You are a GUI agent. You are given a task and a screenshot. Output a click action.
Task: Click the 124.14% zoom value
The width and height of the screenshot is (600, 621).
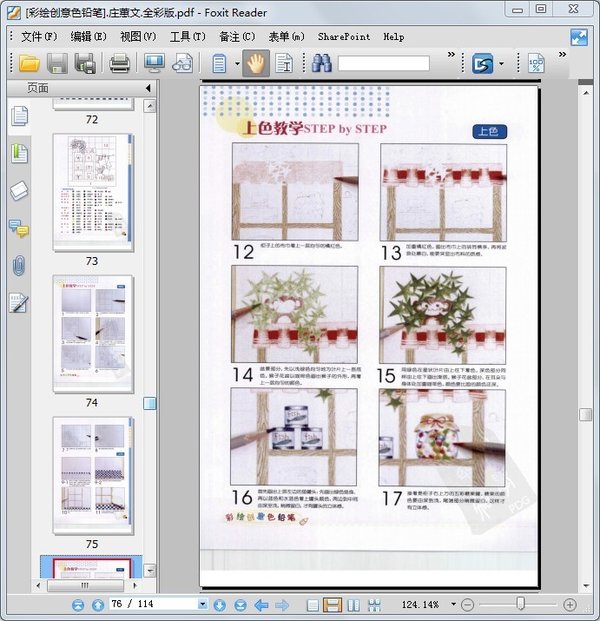tap(420, 605)
